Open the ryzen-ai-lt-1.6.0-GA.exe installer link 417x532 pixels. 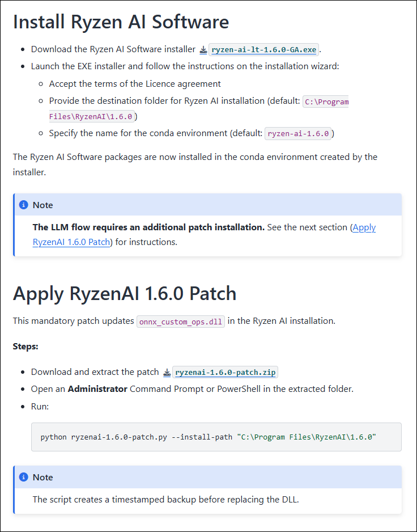(263, 50)
